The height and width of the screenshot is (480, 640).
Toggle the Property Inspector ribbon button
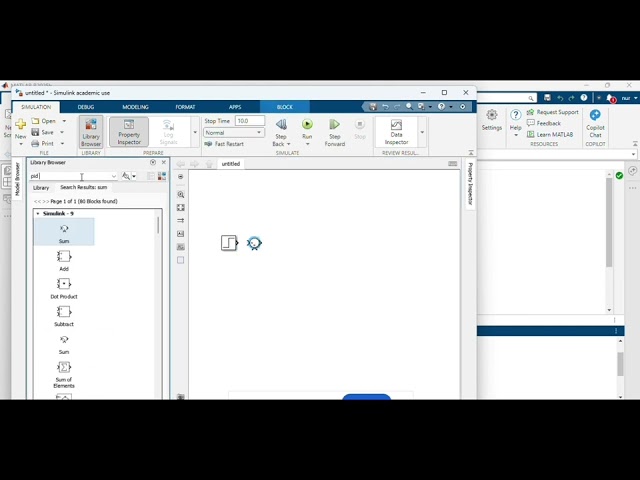129,131
